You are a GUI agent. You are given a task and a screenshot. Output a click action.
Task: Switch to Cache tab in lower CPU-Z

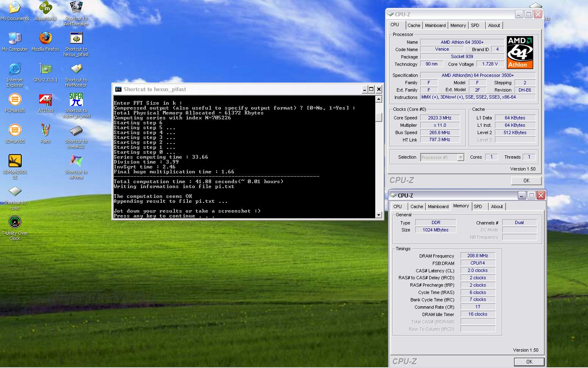[x=416, y=206]
